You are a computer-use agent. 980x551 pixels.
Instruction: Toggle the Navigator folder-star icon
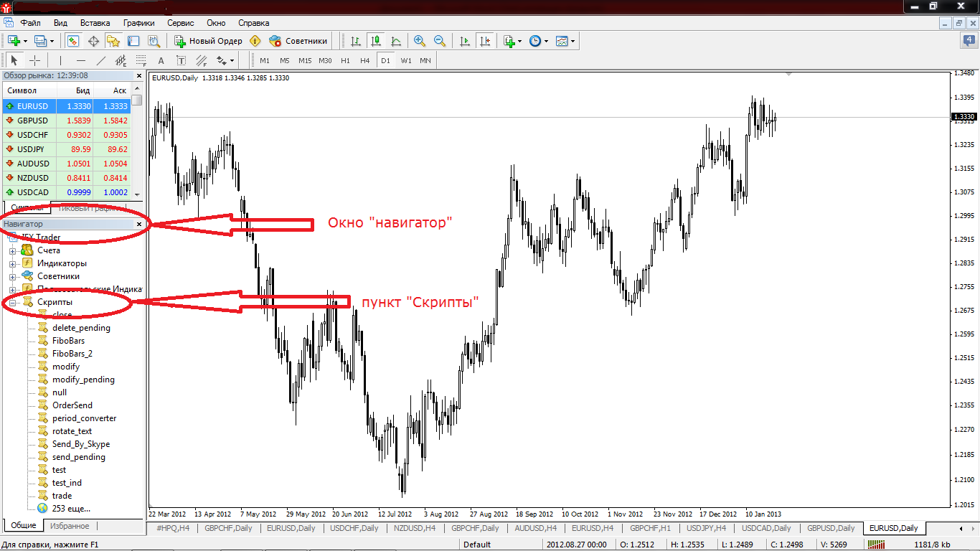point(113,41)
